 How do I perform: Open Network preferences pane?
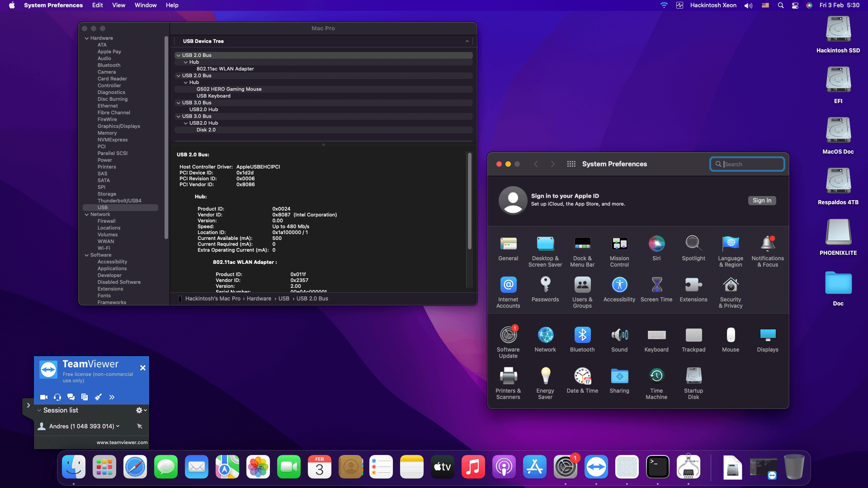(545, 340)
